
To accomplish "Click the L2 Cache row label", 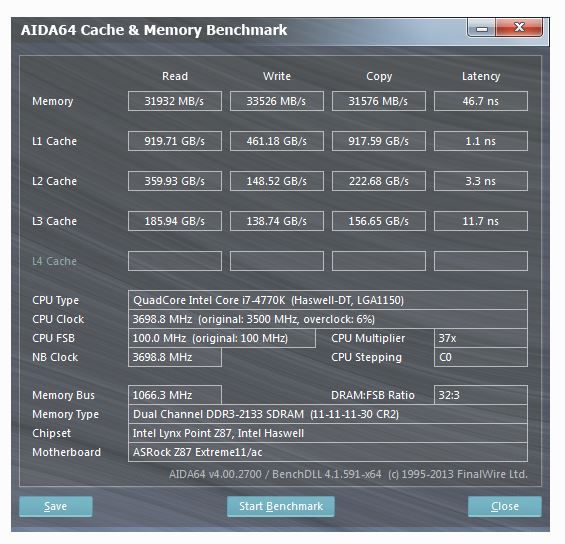I will (x=54, y=181).
